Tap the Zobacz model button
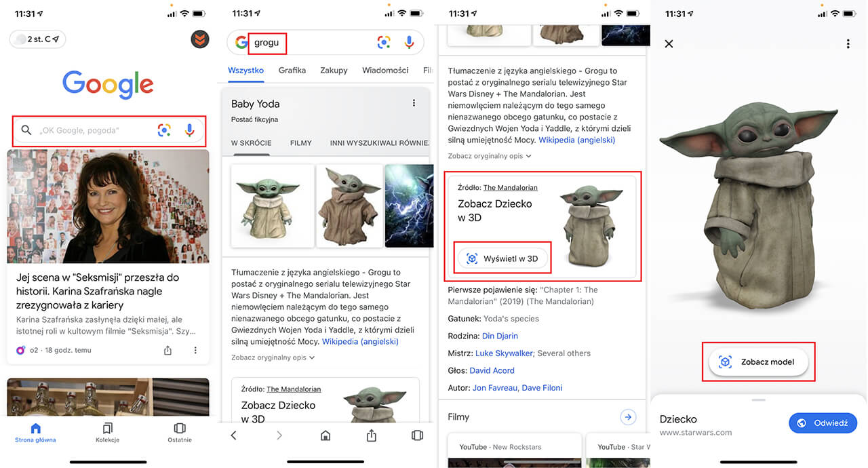Image resolution: width=868 pixels, height=468 pixels. 759,362
